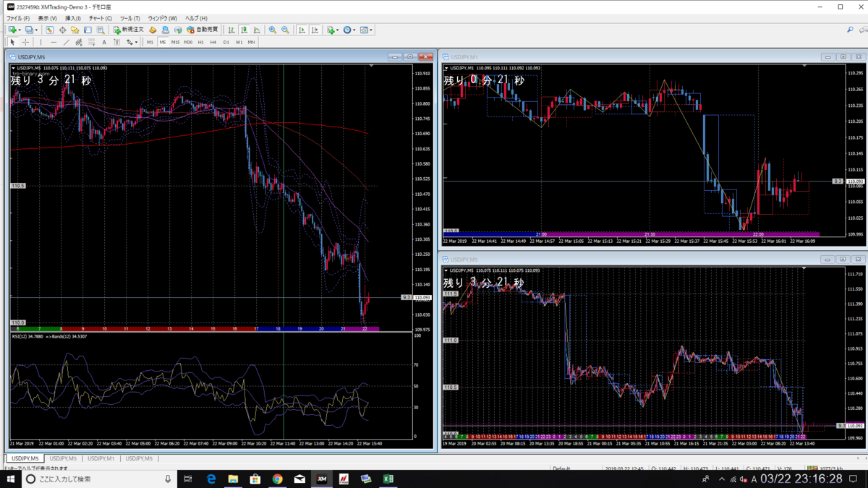Select the USDJPY,M1 chart tab

[x=101, y=458]
